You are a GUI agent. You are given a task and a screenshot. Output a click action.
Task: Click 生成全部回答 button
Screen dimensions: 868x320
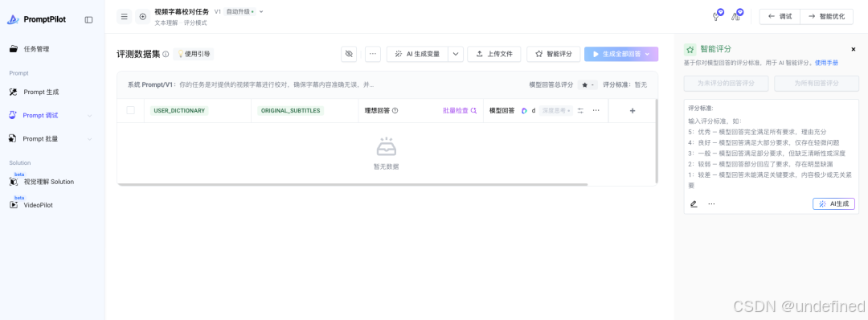coord(621,54)
